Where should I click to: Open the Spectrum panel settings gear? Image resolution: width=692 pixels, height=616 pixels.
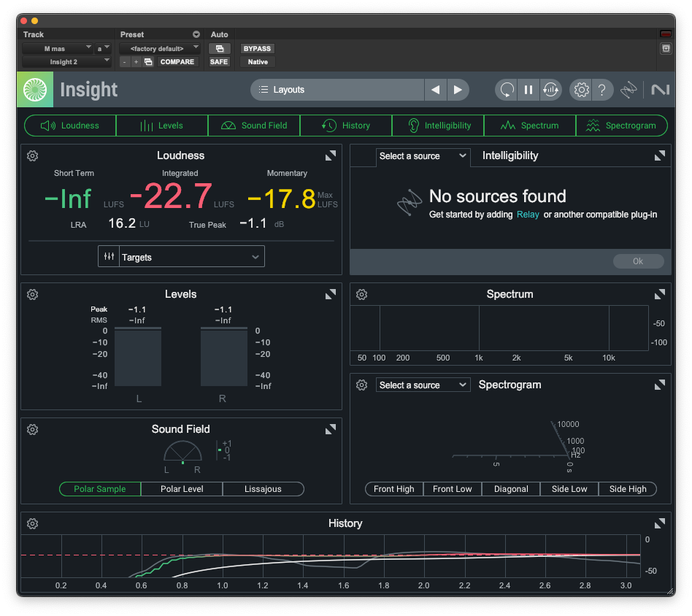[361, 294]
